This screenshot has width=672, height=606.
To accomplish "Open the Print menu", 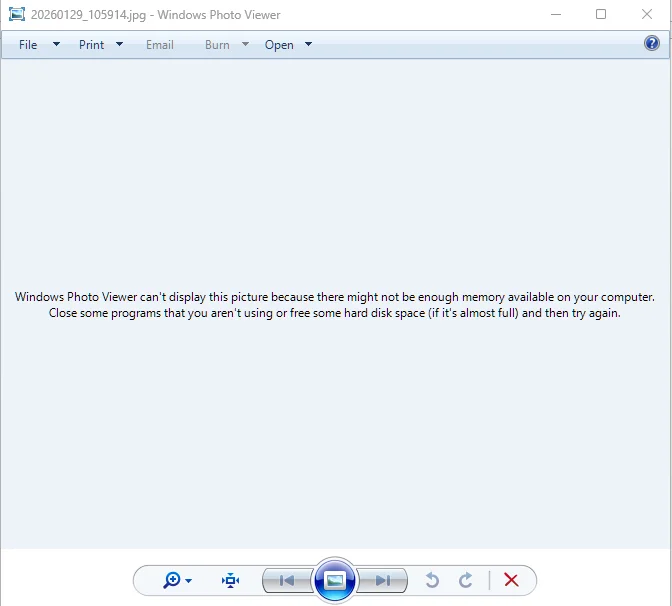I will 91,45.
